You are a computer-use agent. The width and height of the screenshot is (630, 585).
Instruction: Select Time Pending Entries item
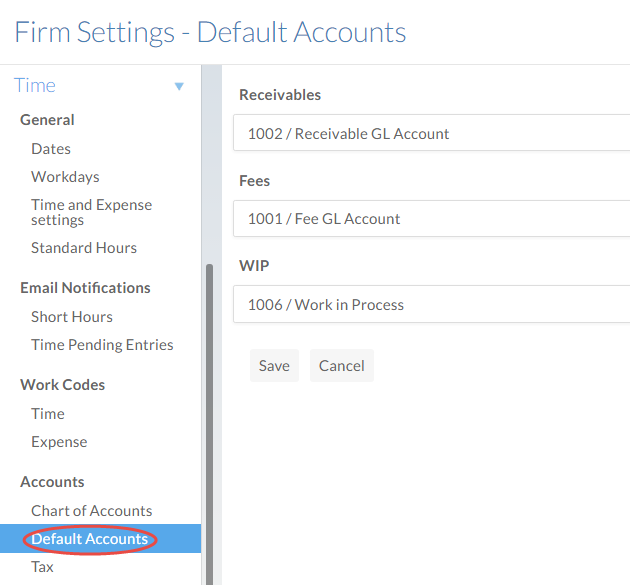point(102,344)
